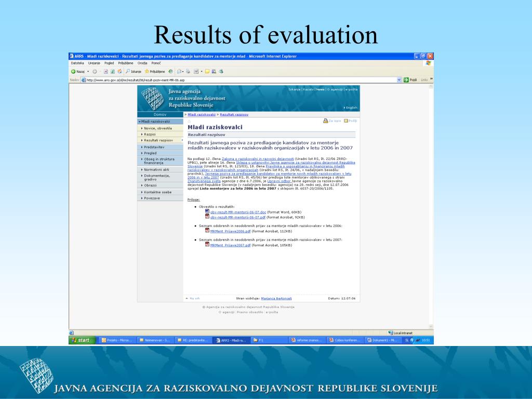Click the yellow Discuss toolbar icon
Viewport: 532px width, 399px height.
coord(207,72)
